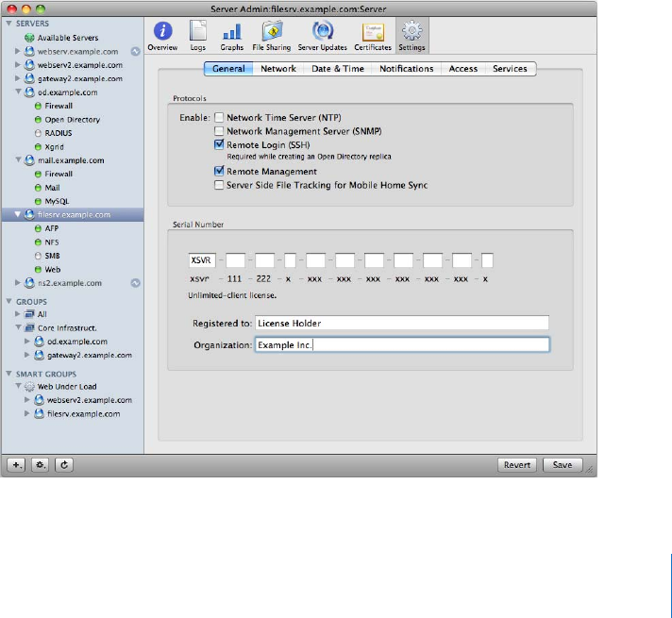Select filesrv.example.com under Web Under Load

point(84,414)
